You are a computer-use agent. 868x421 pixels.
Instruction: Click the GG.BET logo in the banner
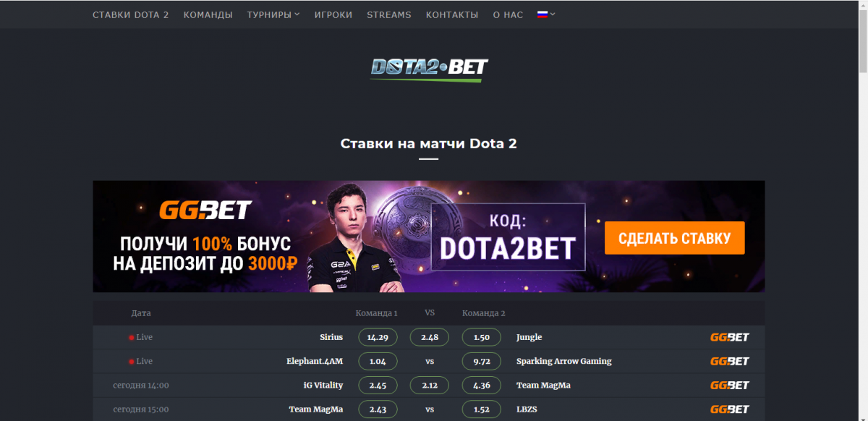[x=205, y=210]
